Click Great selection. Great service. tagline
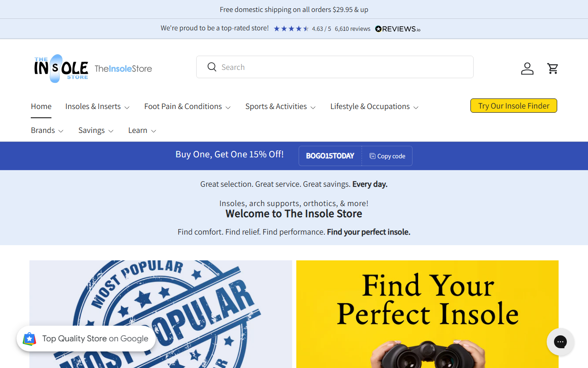588x368 pixels. [294, 184]
